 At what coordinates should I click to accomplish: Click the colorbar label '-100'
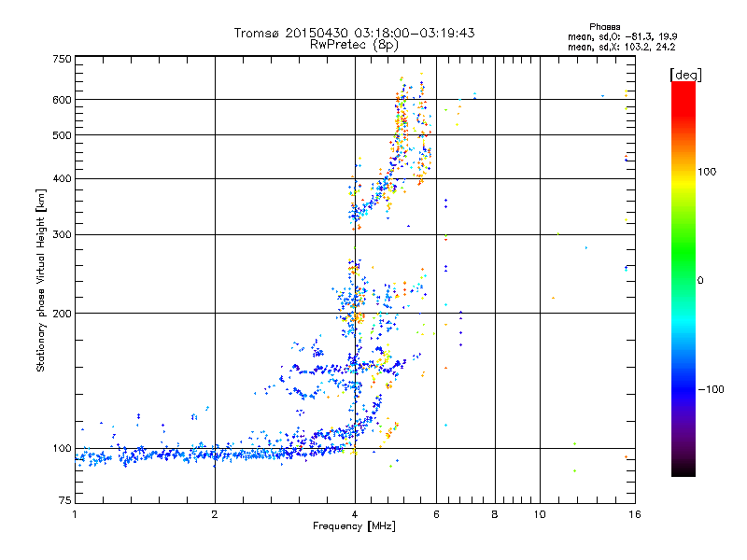(x=711, y=389)
